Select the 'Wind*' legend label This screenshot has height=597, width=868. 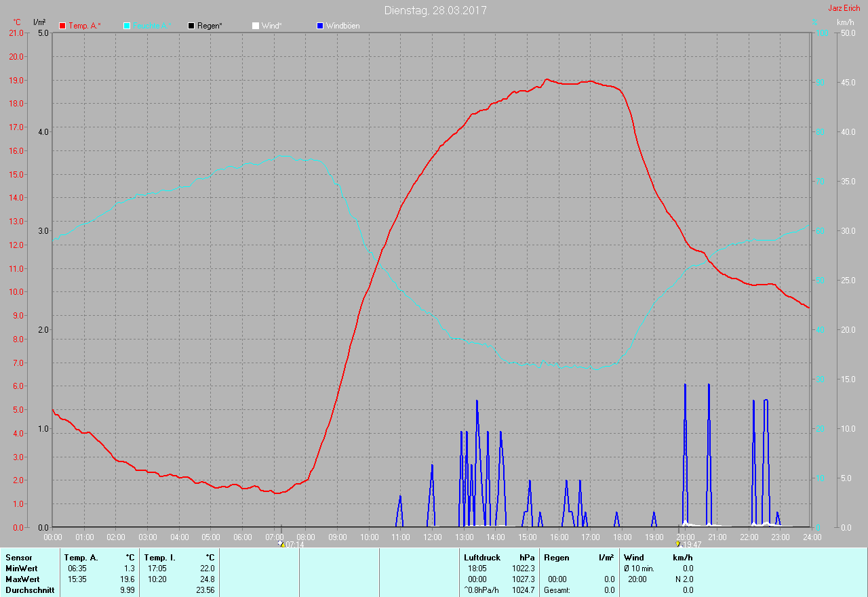tap(271, 26)
